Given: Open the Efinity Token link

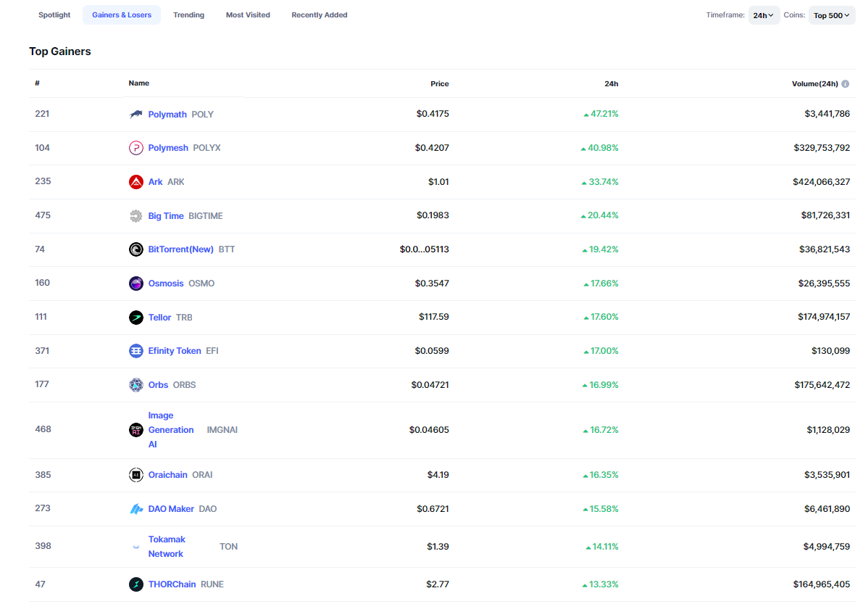Looking at the screenshot, I should coord(175,351).
